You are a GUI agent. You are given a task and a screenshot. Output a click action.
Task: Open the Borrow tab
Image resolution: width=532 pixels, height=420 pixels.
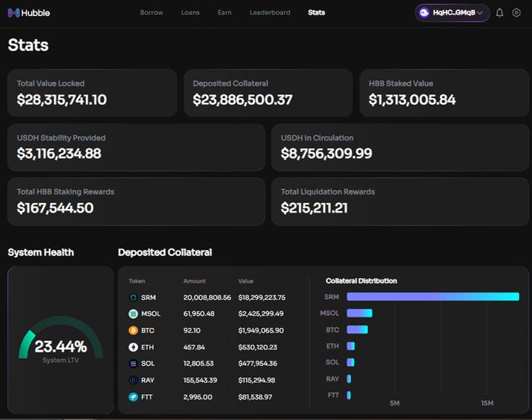[151, 13]
